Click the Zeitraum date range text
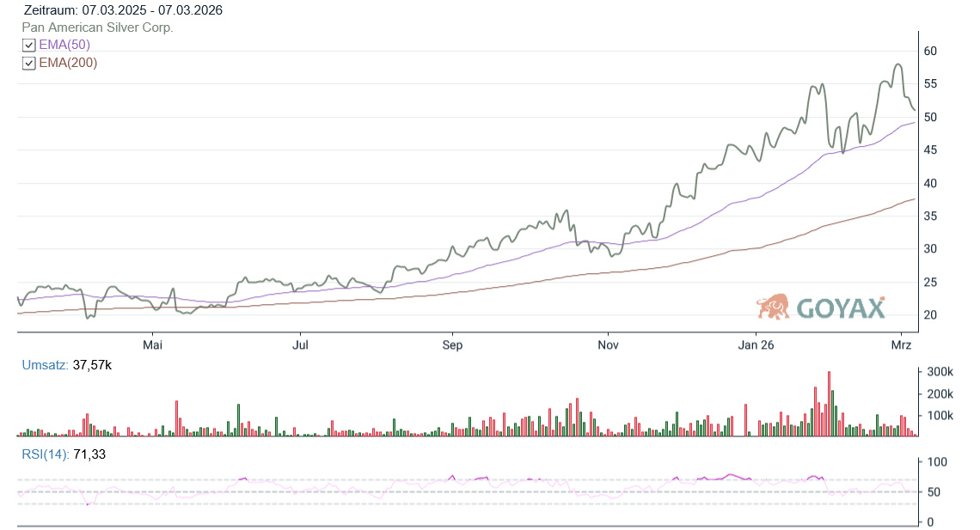The height and width of the screenshot is (530, 980). (x=124, y=10)
